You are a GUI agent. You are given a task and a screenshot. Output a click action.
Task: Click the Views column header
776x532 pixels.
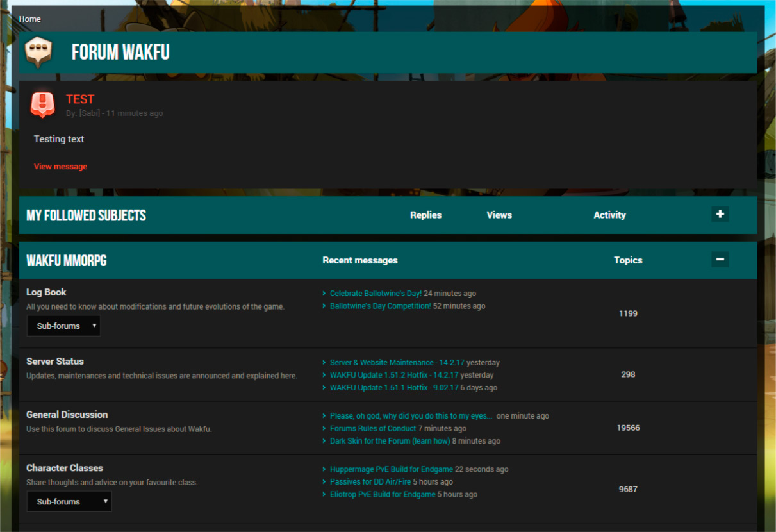(x=499, y=215)
